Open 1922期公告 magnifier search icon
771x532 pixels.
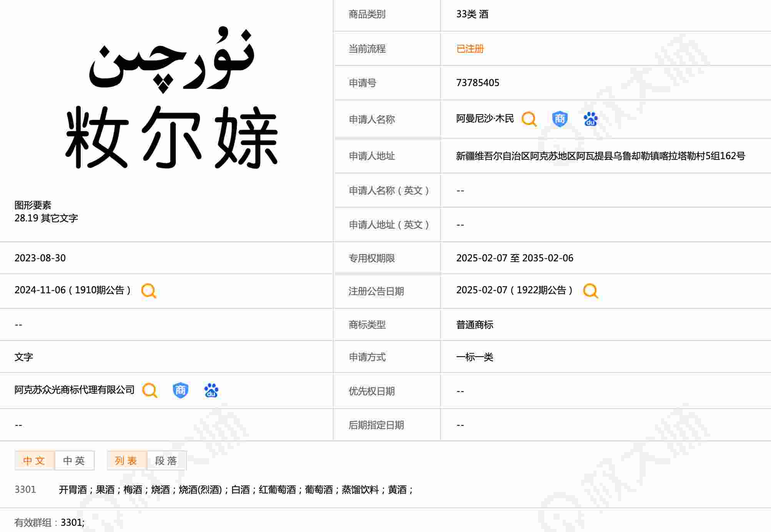590,291
